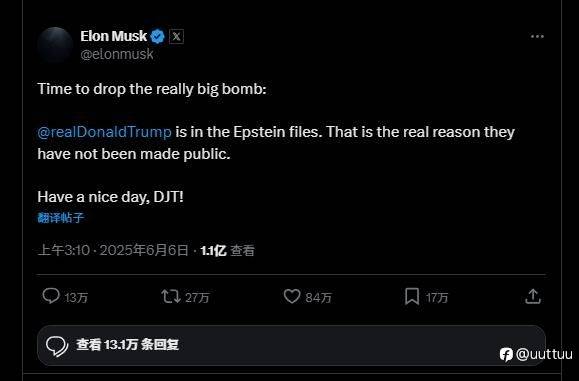Image resolution: width=579 pixels, height=381 pixels.
Task: Open Elon Musk's profile avatar
Action: pyautogui.click(x=55, y=45)
